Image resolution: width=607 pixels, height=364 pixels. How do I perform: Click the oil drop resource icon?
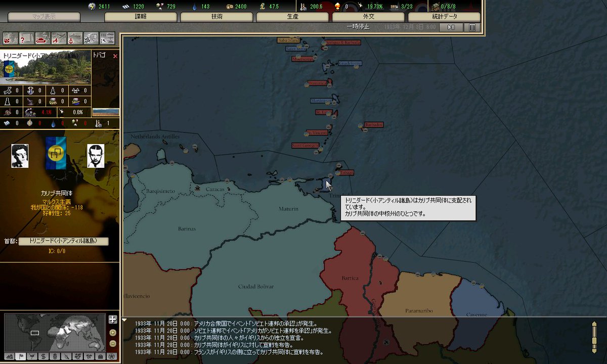coord(194,7)
